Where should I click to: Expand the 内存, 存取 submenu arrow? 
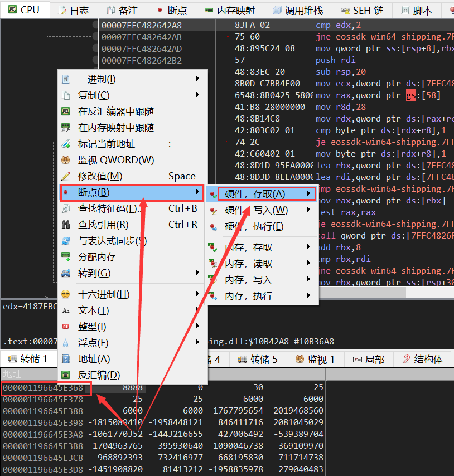pyautogui.click(x=308, y=247)
